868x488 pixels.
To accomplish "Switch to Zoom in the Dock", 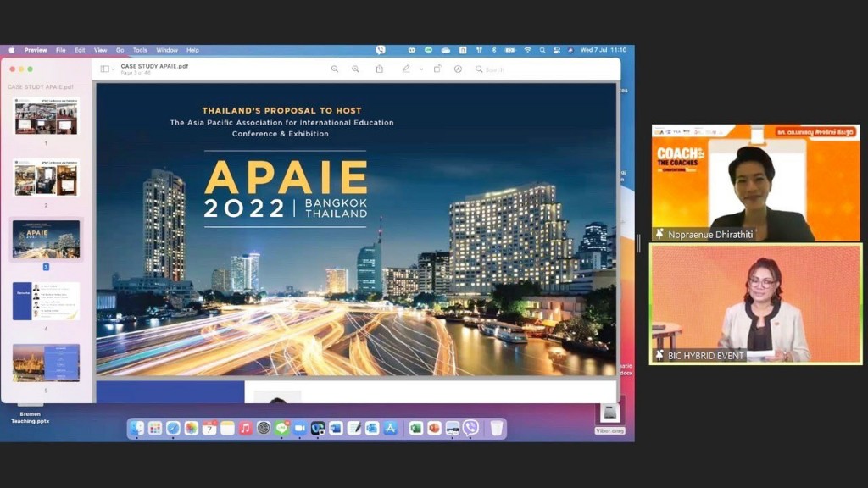I will 299,428.
